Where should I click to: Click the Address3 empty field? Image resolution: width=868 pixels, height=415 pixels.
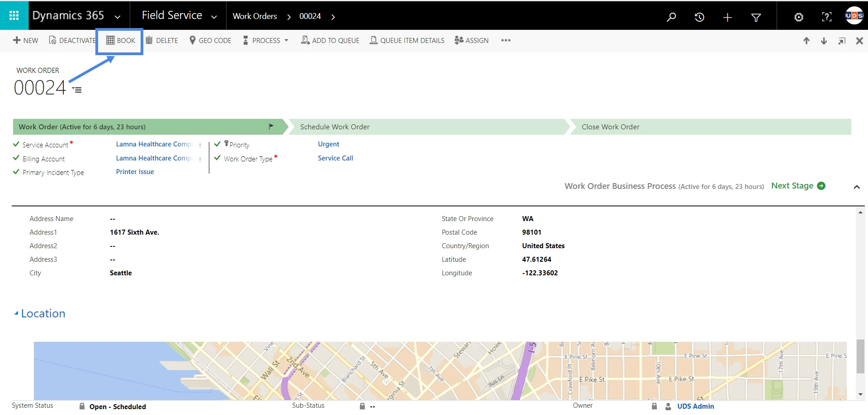pos(113,259)
